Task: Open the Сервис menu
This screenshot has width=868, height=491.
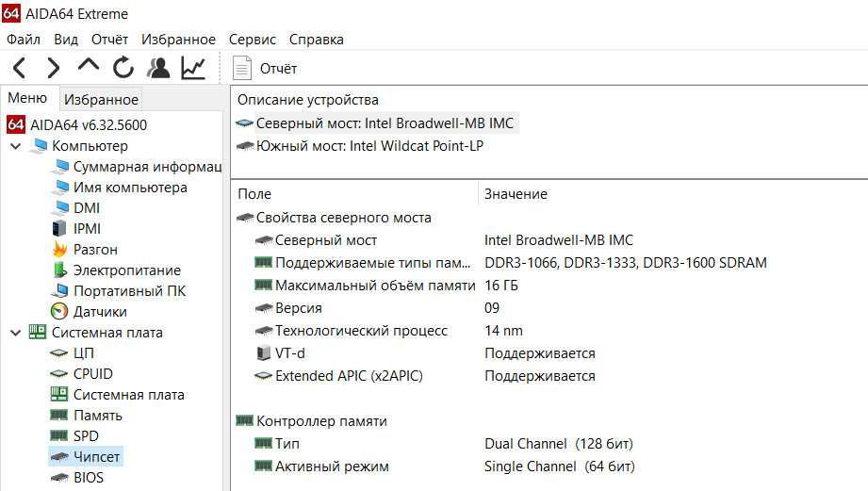Action: point(253,40)
